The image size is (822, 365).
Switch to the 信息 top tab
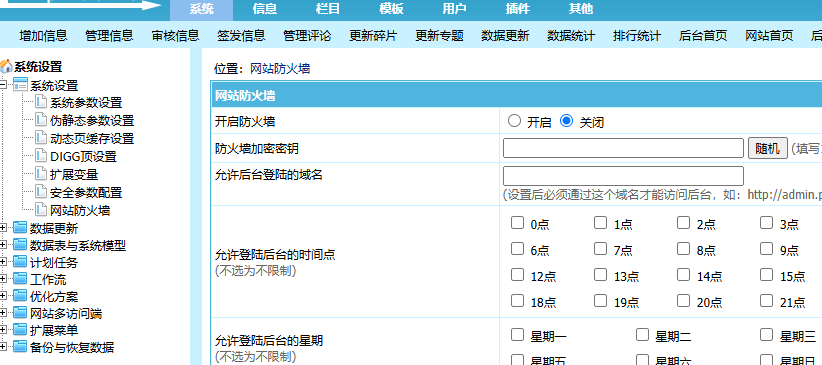click(x=265, y=9)
